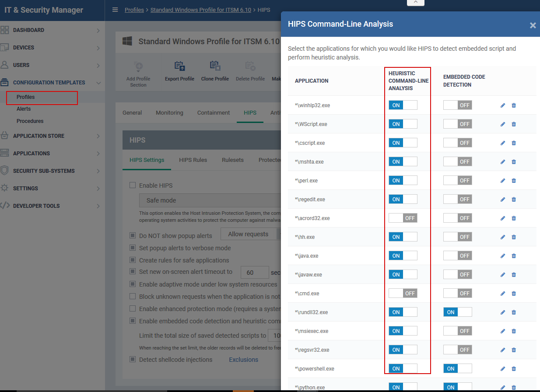Check the Enable HIPS checkbox
This screenshot has height=392, width=540.
[x=133, y=185]
